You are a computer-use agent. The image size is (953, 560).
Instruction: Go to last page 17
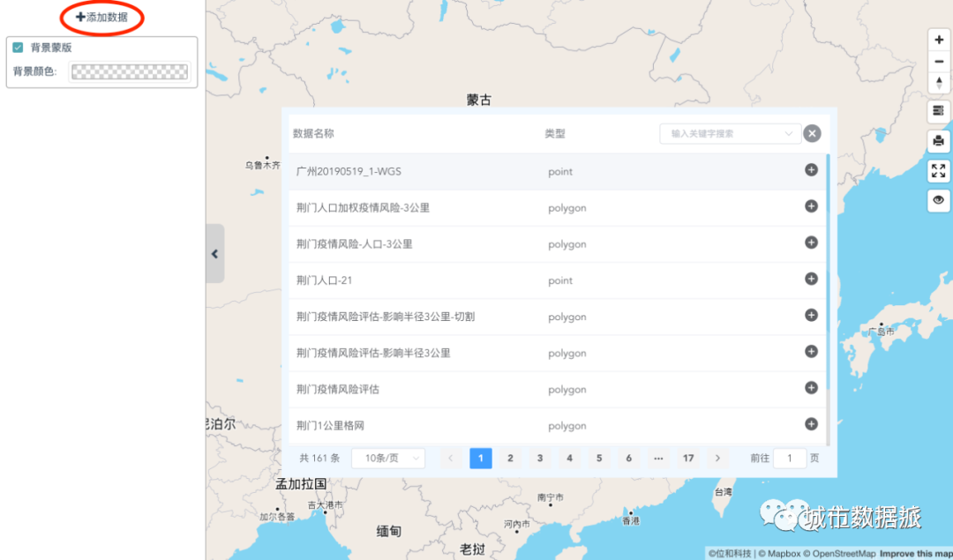point(688,459)
